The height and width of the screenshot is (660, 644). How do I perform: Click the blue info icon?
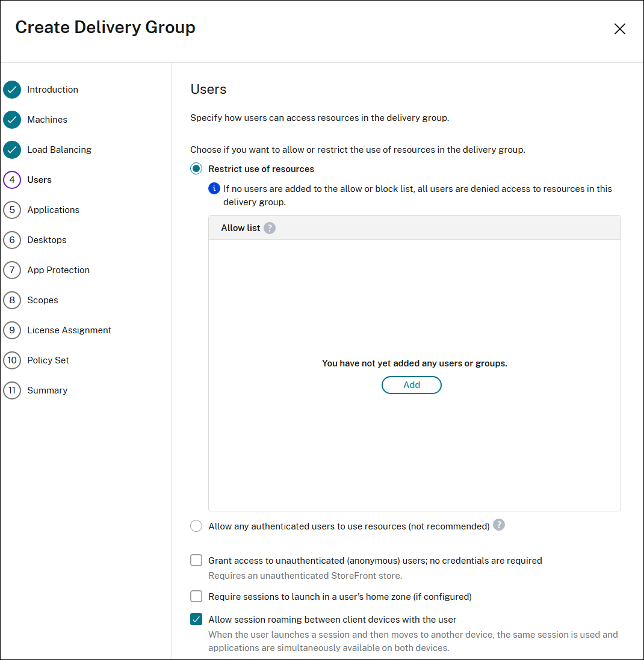[x=214, y=188]
